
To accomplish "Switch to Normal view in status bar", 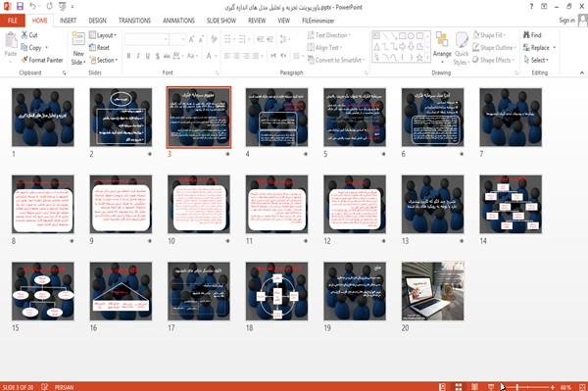I will click(443, 387).
